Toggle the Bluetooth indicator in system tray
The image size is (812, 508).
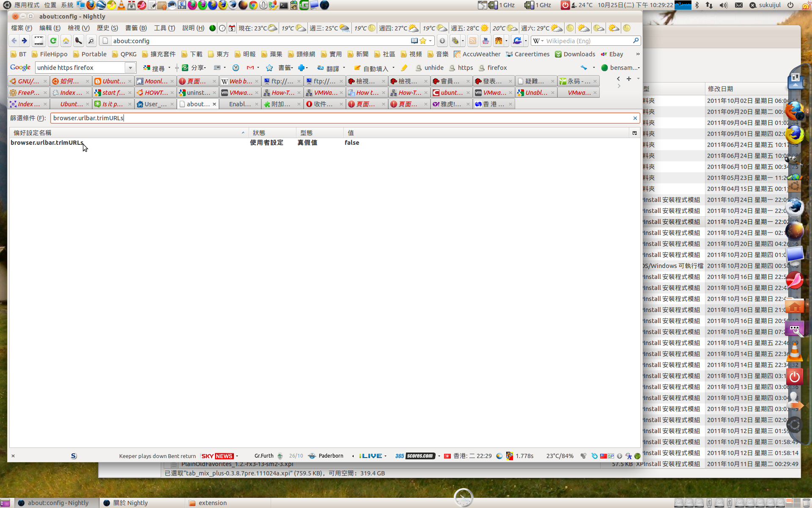pyautogui.click(x=697, y=5)
